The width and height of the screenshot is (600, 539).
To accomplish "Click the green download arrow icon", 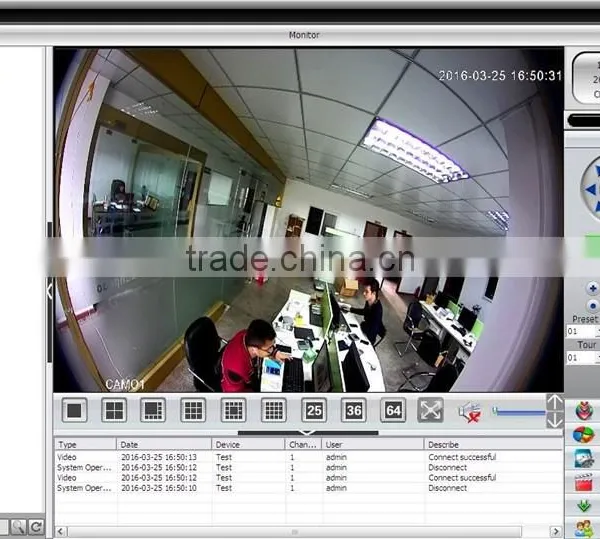I will point(584,506).
